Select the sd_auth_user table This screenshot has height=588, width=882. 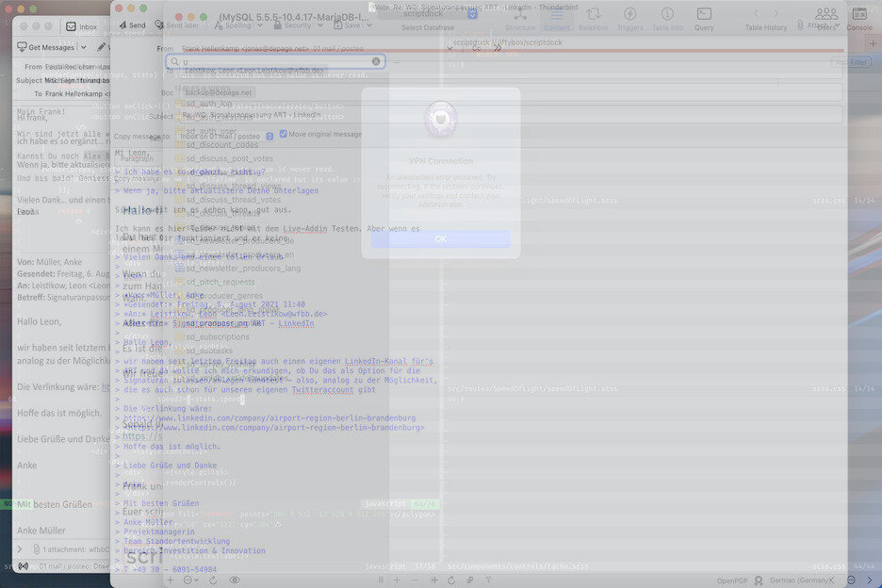205,131
